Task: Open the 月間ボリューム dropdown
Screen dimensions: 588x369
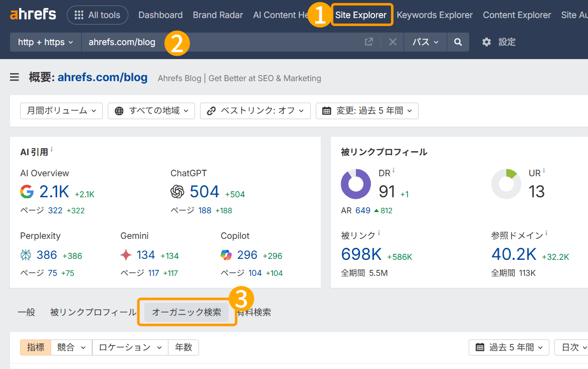Action: [x=61, y=111]
